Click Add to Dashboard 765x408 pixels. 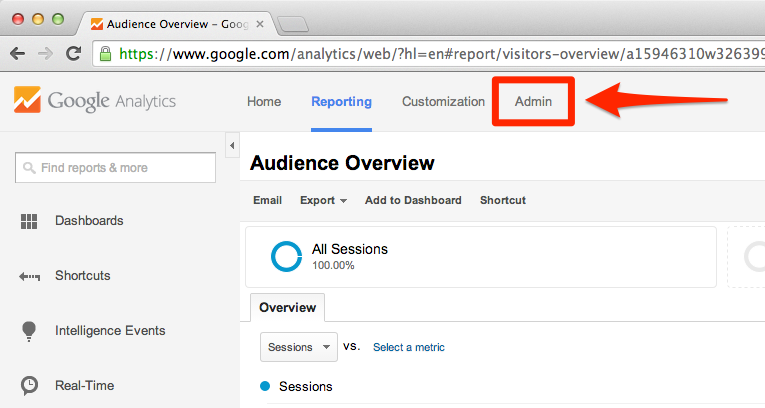tap(413, 200)
